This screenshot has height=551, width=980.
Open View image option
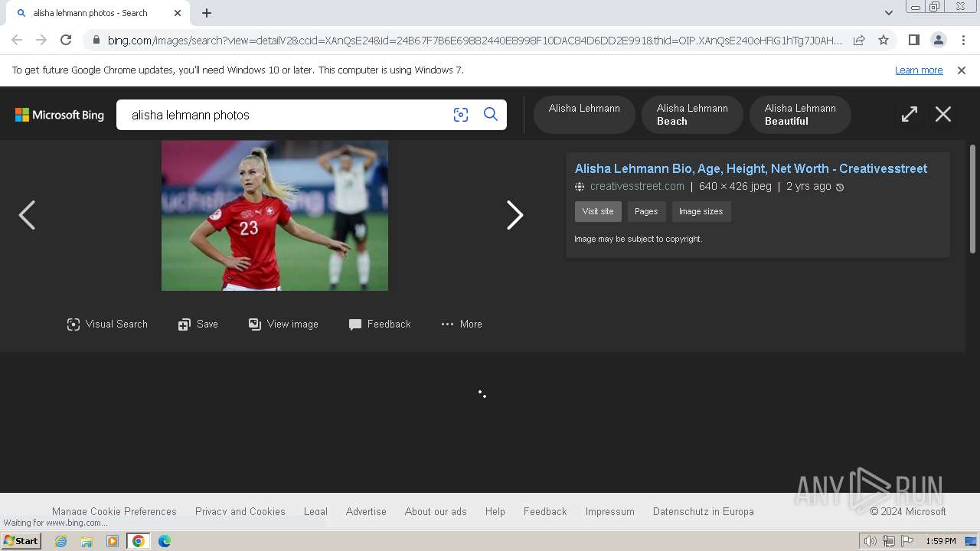point(283,324)
